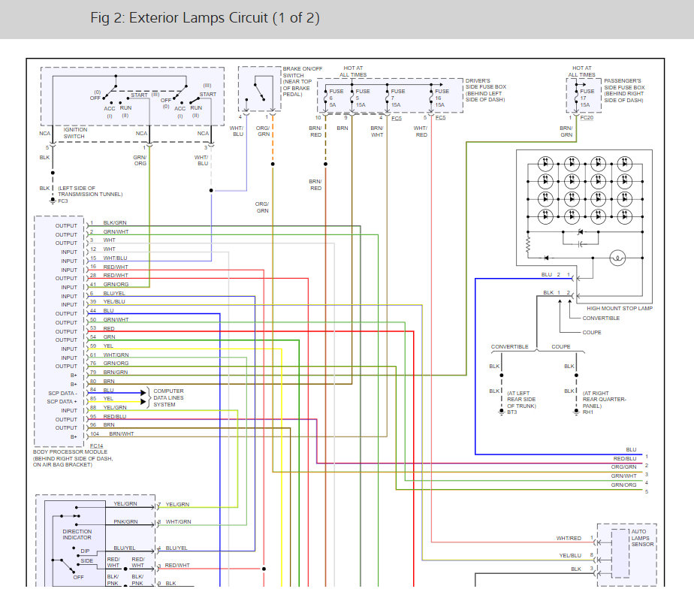Click the 'GRN/ORG' wire label at pin 41
694x616 pixels.
pos(116,284)
